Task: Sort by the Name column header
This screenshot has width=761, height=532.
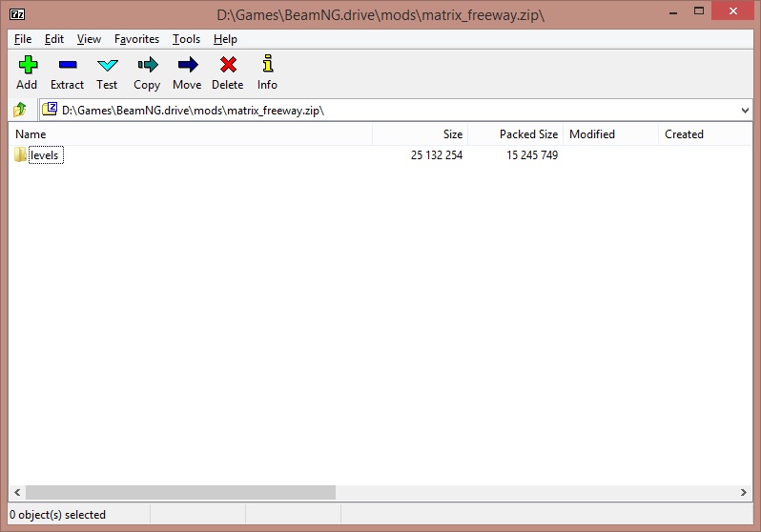Action: pos(191,134)
